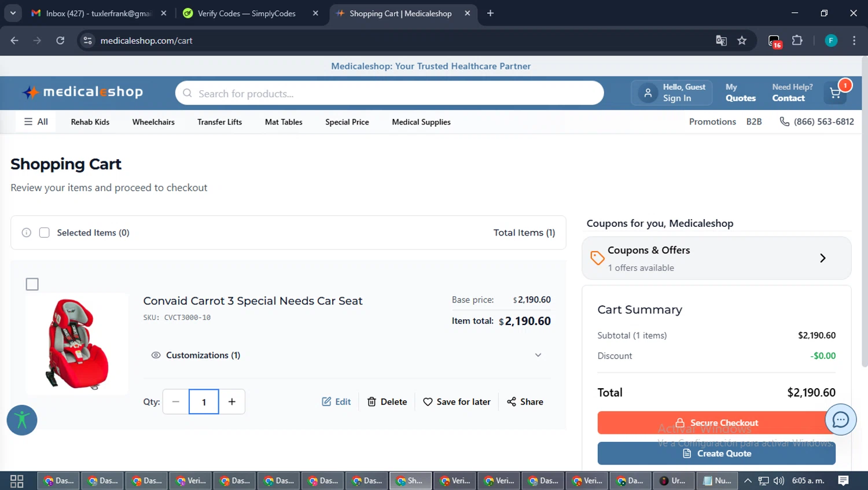The image size is (868, 490).
Task: Open Medical Supplies category
Action: click(421, 122)
